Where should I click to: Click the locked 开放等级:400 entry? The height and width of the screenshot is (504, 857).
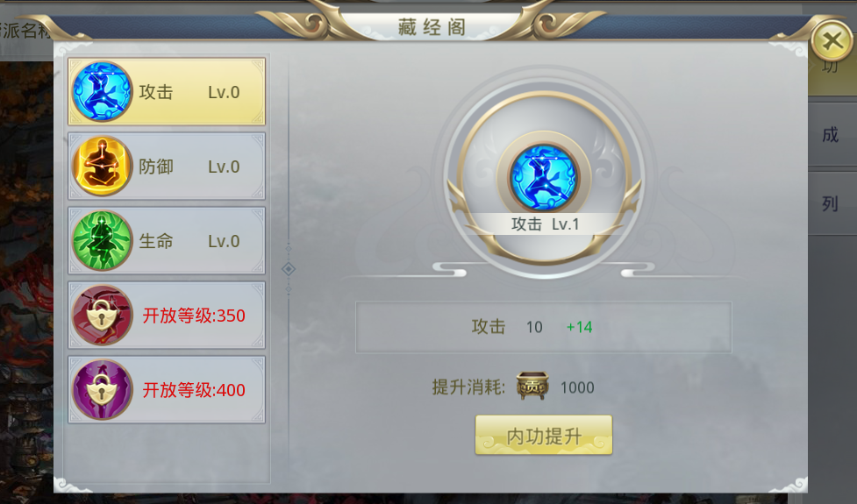[167, 389]
